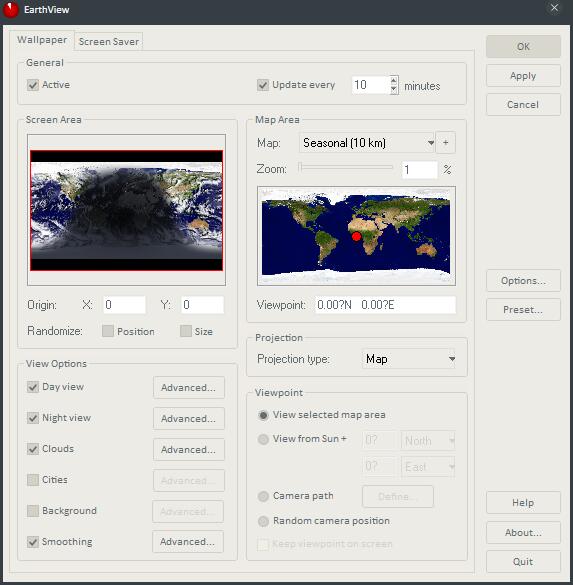
Task: Click the Origin X input field
Action: [124, 305]
